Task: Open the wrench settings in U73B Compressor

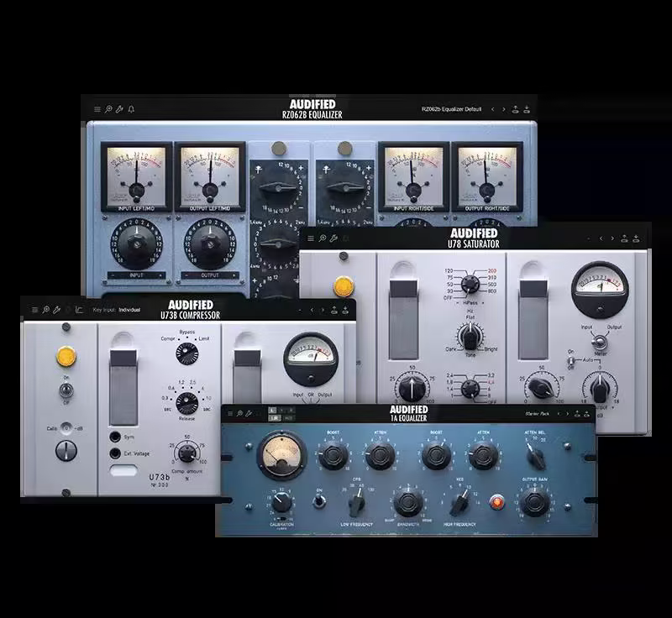Action: click(x=56, y=310)
